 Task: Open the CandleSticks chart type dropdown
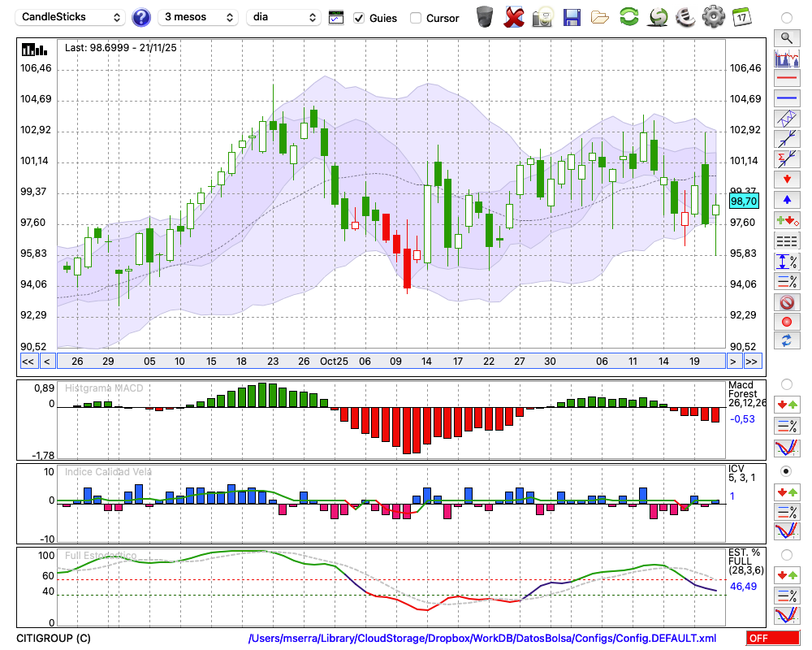pyautogui.click(x=71, y=17)
